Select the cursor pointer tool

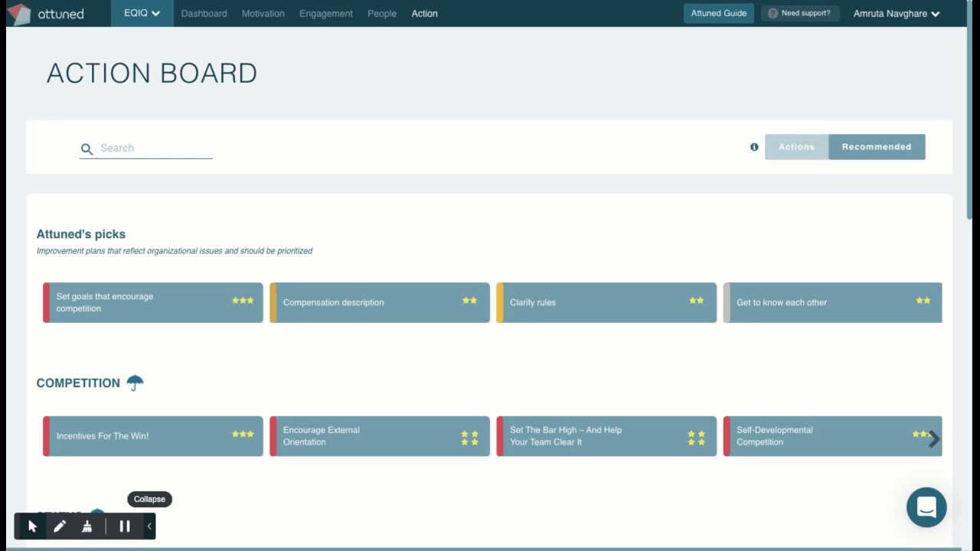(x=32, y=527)
